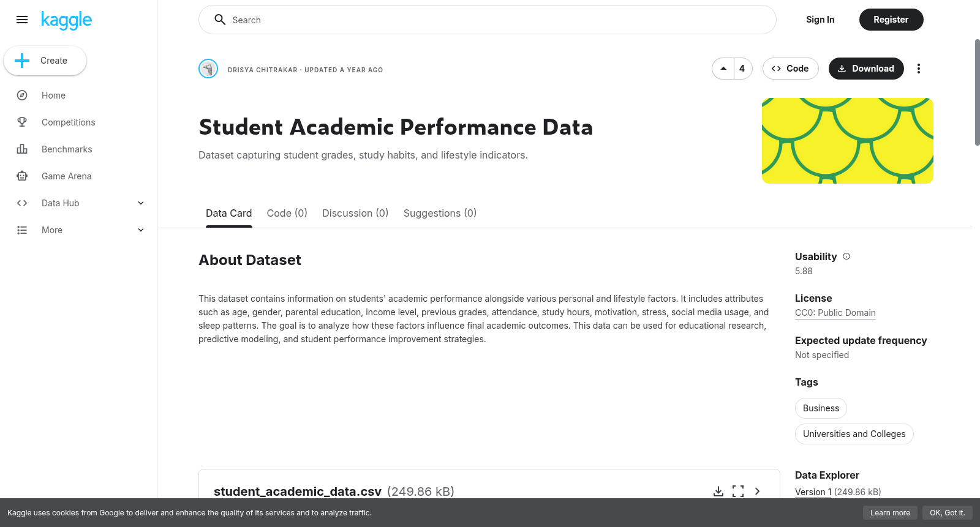Go to Competitions via trophy icon
The width and height of the screenshot is (980, 527).
[22, 122]
